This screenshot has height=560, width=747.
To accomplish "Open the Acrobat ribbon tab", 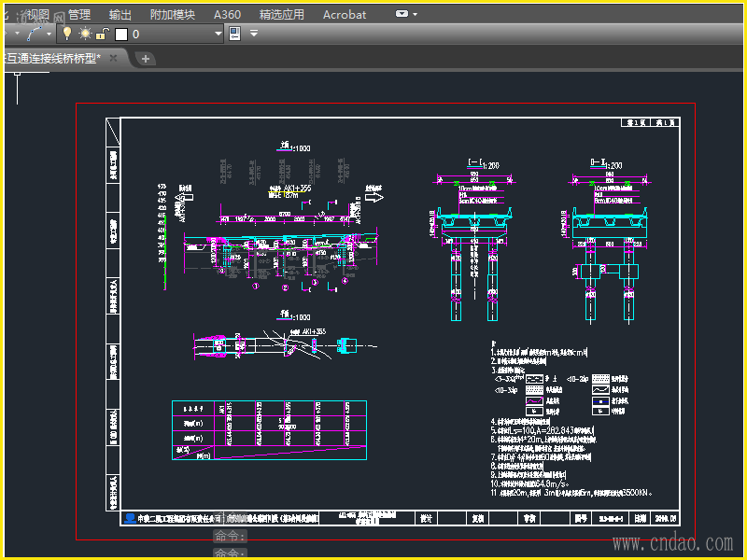I will tap(345, 14).
